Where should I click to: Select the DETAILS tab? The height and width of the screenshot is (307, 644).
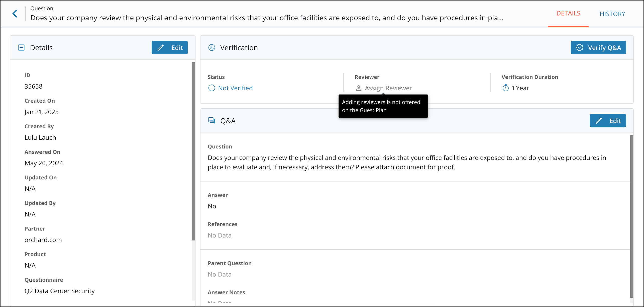pyautogui.click(x=568, y=13)
